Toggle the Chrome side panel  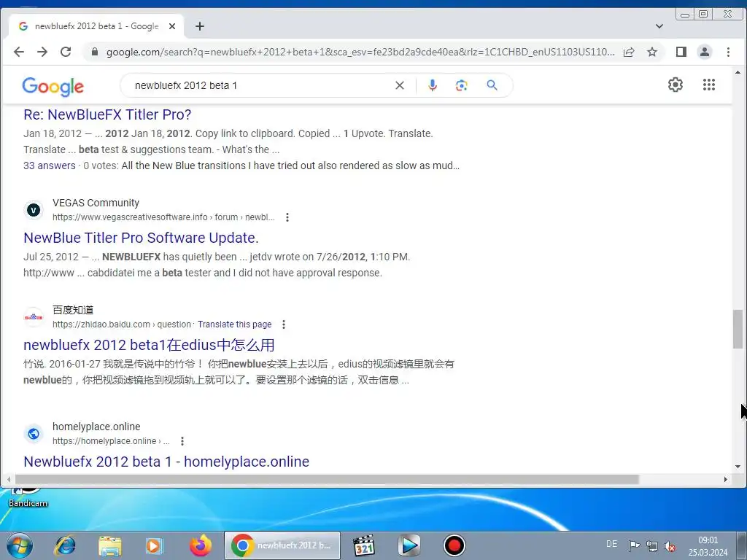[x=681, y=52]
